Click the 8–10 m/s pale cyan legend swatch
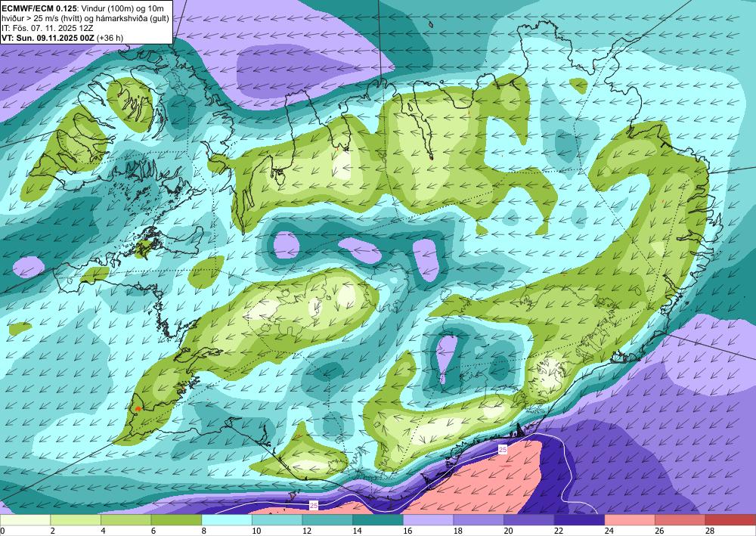This screenshot has width=756, height=536. [x=227, y=520]
